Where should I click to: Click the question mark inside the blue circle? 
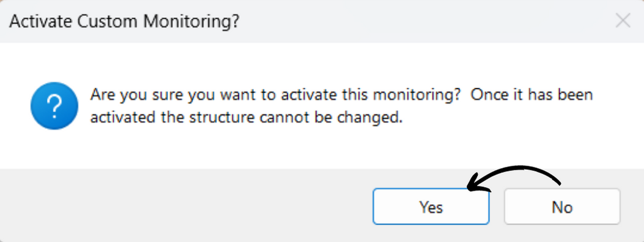point(54,106)
